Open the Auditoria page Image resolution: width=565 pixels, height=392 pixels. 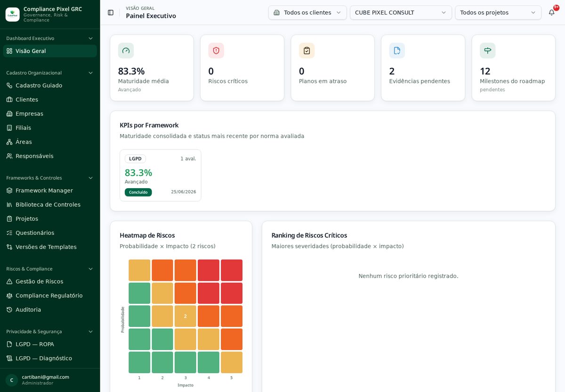click(x=50, y=310)
